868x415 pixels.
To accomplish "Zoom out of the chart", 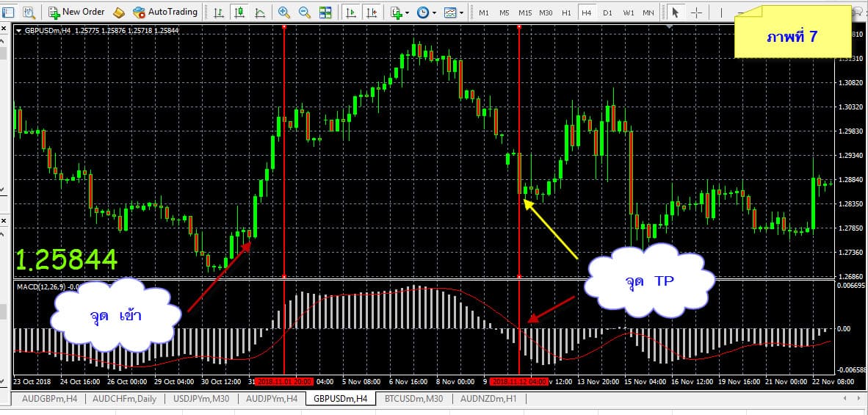I will click(x=304, y=12).
